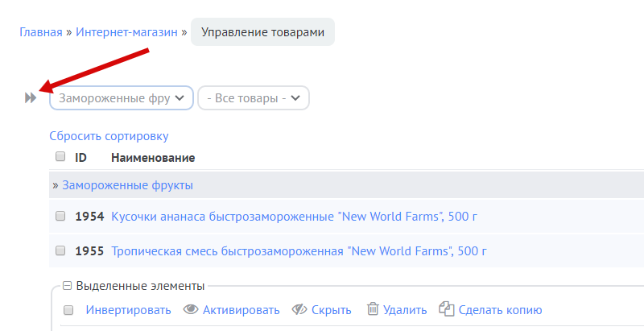This screenshot has width=644, height=331.
Task: Open the Замороженные фрукты category row link
Action: [127, 185]
